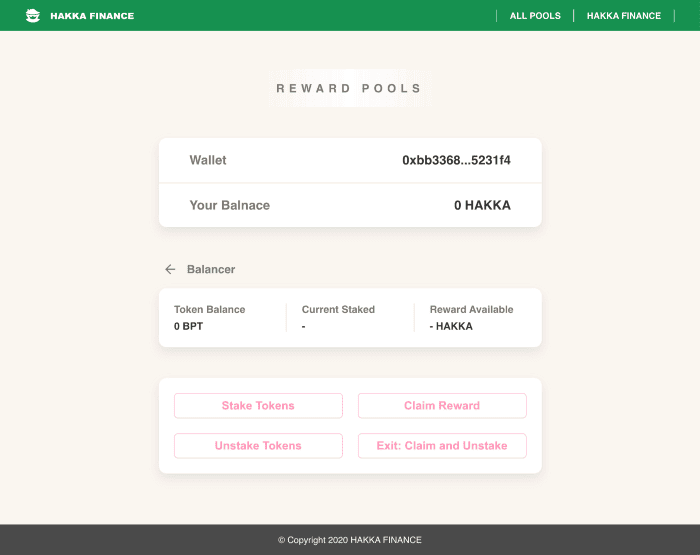
Task: Click the Unstake Tokens button
Action: click(x=258, y=446)
